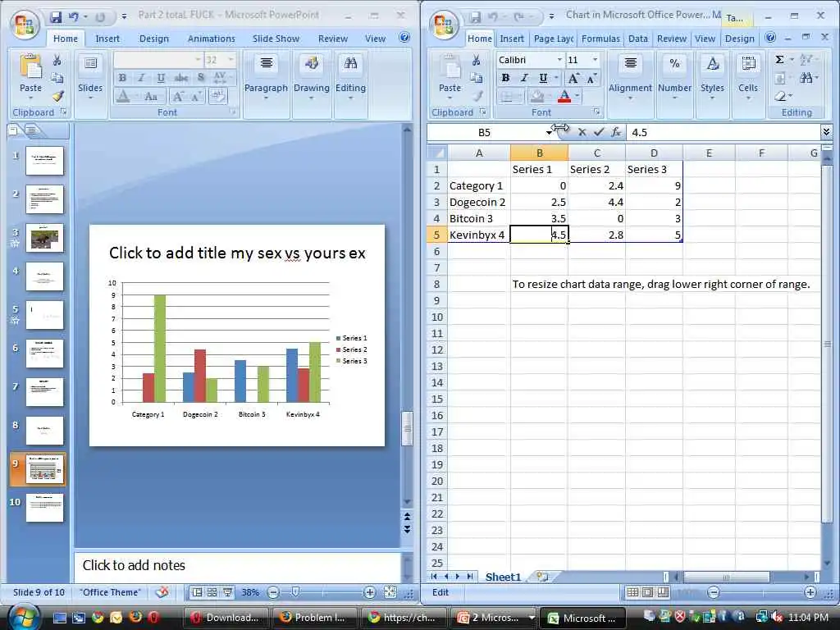Click Excel fill color bucket swatch
The height and width of the screenshot is (630, 840).
[x=536, y=97]
